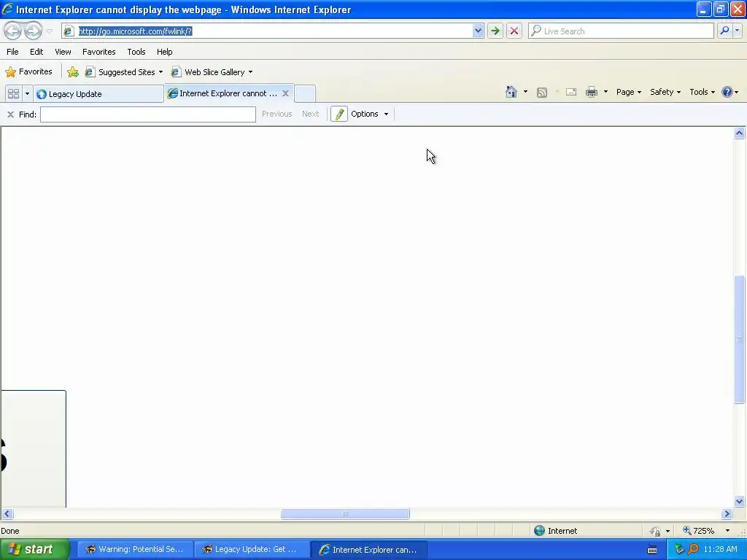Expand the tab list dropdown arrow

pos(27,93)
